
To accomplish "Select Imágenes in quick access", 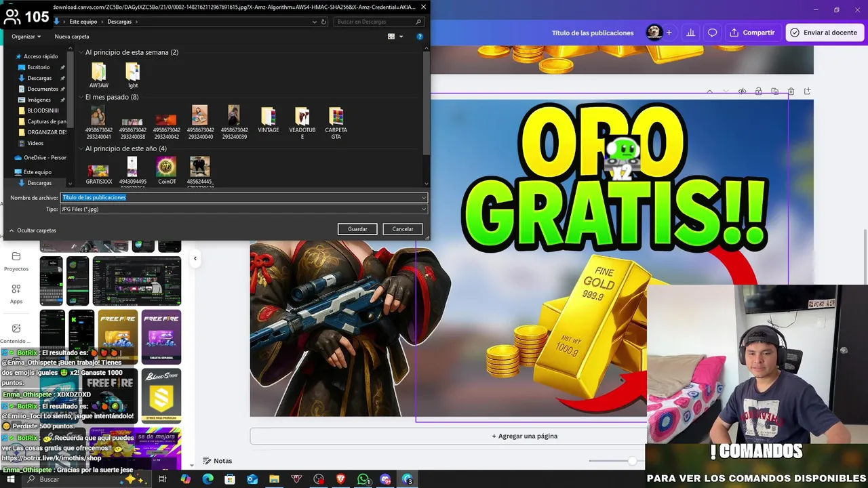I will (x=39, y=100).
